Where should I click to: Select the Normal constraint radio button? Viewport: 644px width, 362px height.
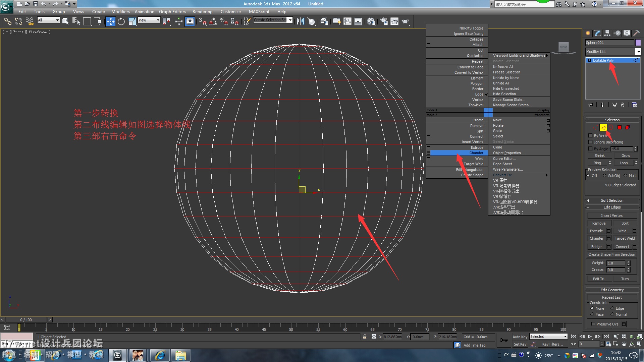click(x=612, y=314)
